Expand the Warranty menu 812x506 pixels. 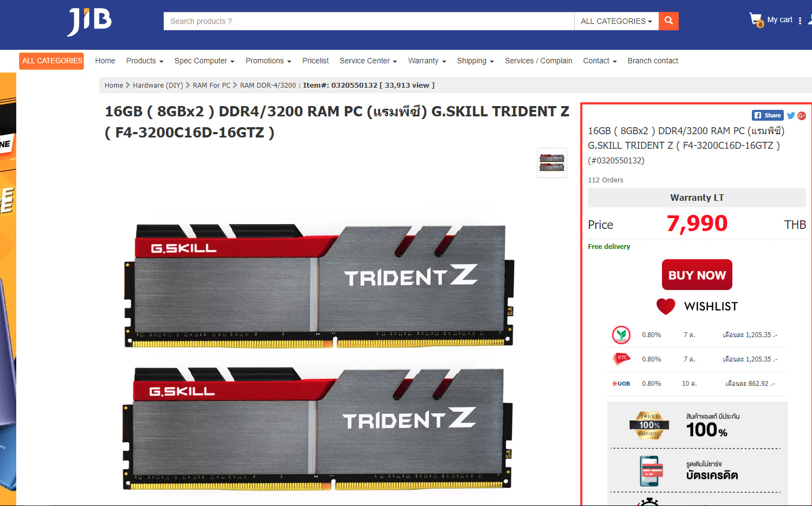(x=427, y=61)
